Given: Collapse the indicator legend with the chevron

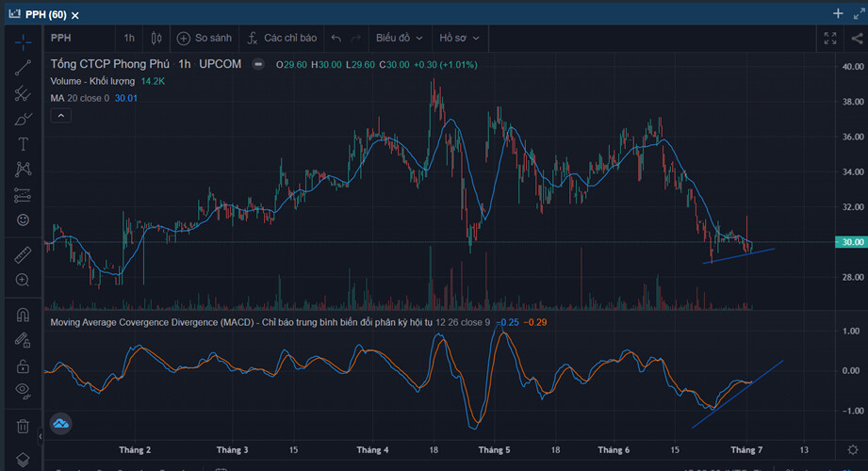Looking at the screenshot, I should click(x=59, y=115).
